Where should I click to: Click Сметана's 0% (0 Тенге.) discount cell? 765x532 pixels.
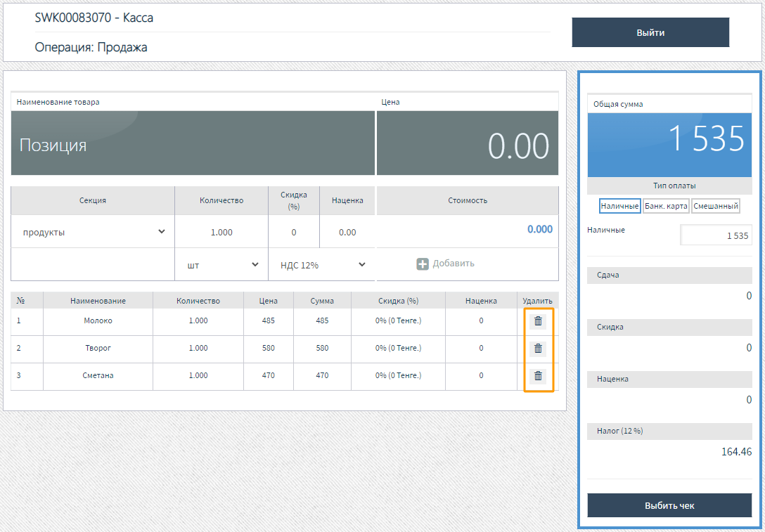[398, 375]
